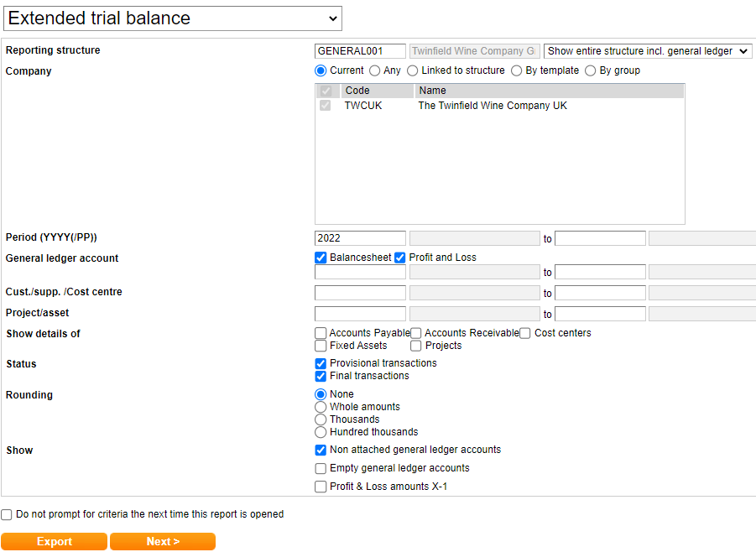The image size is (756, 552).
Task: Open the Extended trial balance report dropdown
Action: tap(173, 18)
